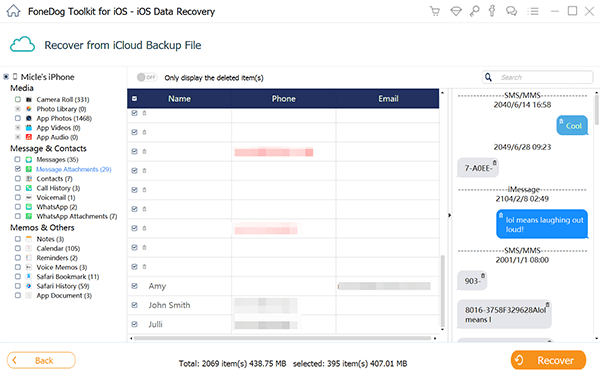Select Message Attachments (29) category
Screen dimensions: 600x377
coord(74,169)
